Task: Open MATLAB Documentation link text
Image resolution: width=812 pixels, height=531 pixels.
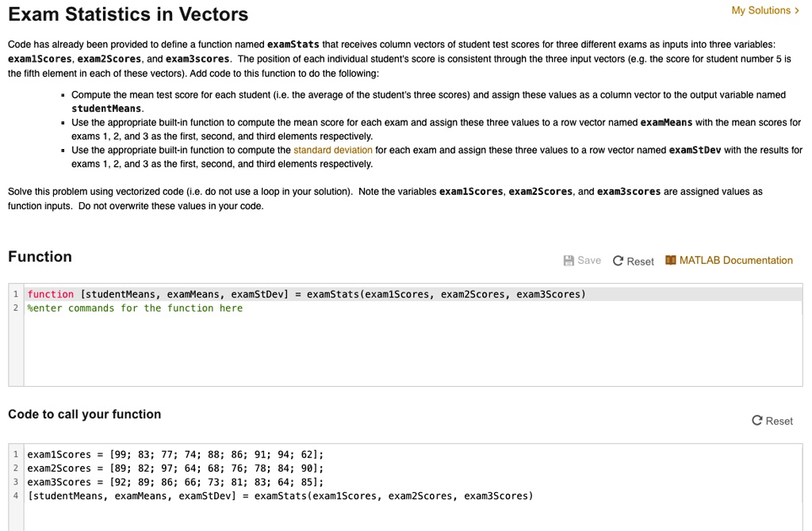Action: pos(736,260)
